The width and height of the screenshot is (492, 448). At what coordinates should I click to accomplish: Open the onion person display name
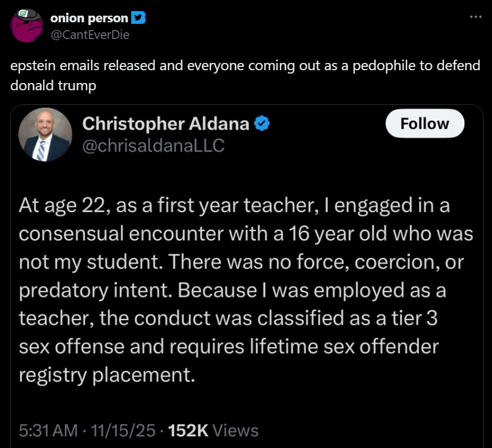tap(89, 18)
